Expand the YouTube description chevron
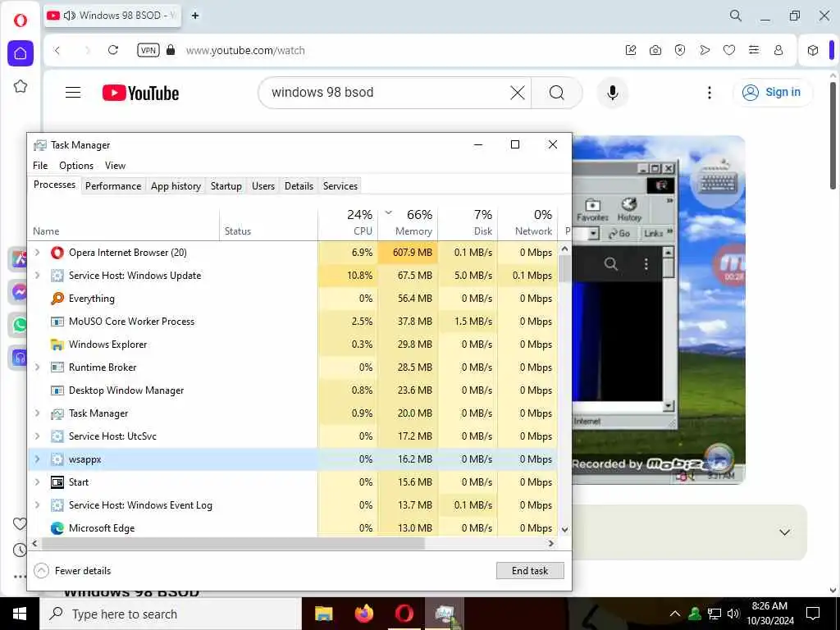 785,532
